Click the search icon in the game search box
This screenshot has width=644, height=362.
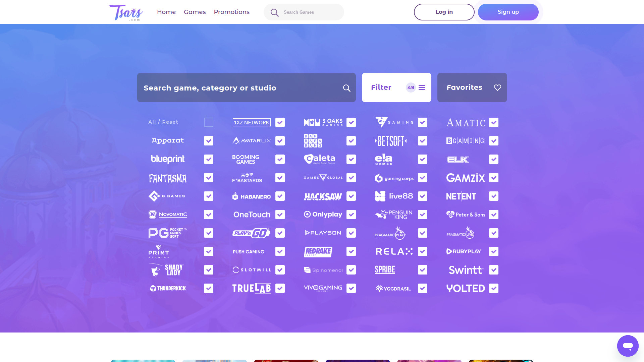coord(346,88)
